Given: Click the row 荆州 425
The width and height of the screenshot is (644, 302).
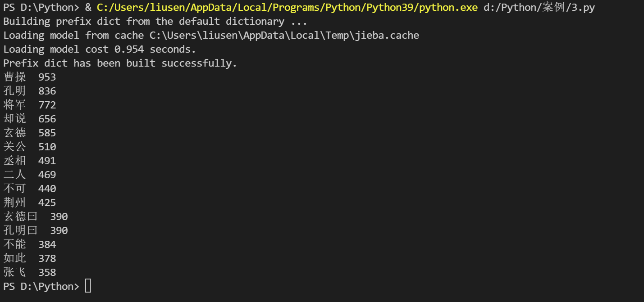Looking at the screenshot, I should [x=30, y=203].
